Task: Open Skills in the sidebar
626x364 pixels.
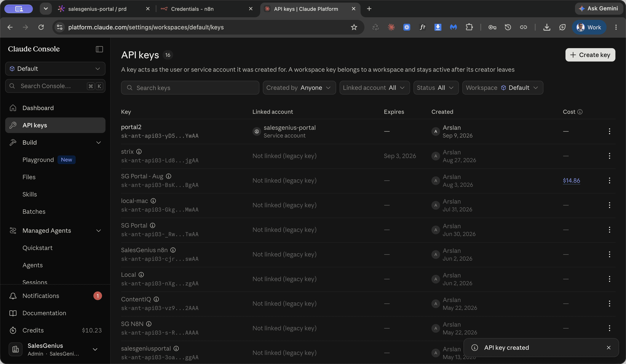Action: (x=30, y=194)
